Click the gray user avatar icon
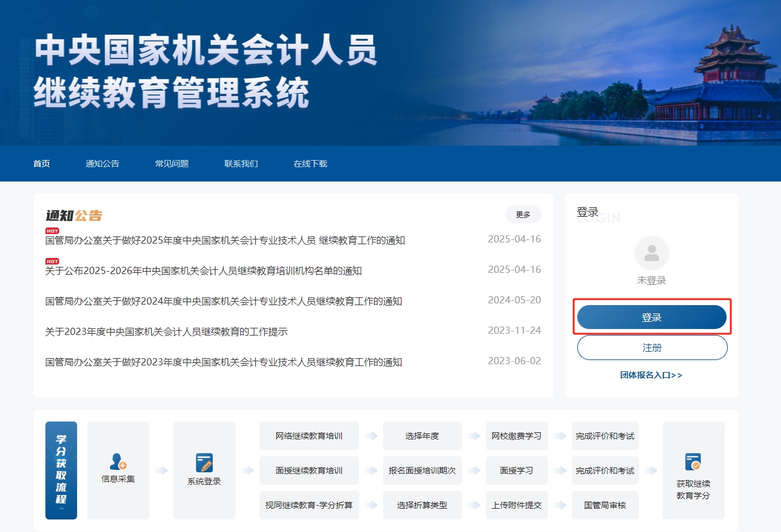This screenshot has height=532, width=781. click(651, 253)
